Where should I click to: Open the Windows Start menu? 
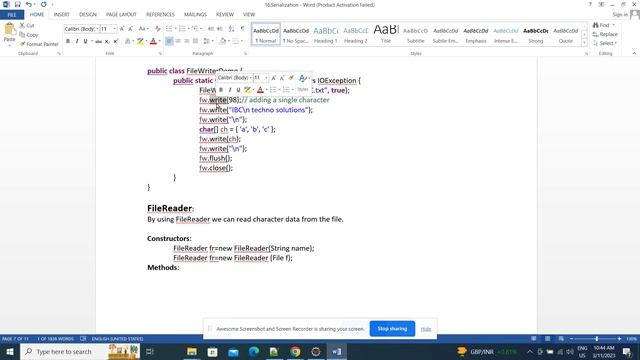10,351
